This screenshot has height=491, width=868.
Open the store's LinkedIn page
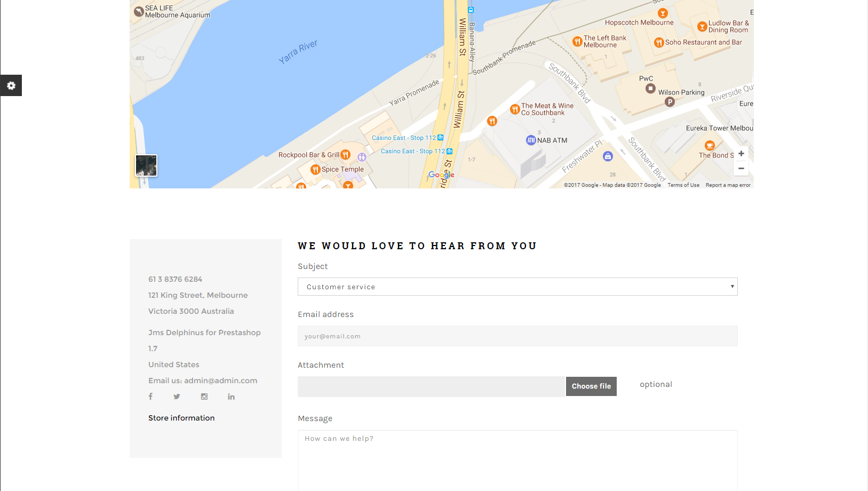click(231, 397)
